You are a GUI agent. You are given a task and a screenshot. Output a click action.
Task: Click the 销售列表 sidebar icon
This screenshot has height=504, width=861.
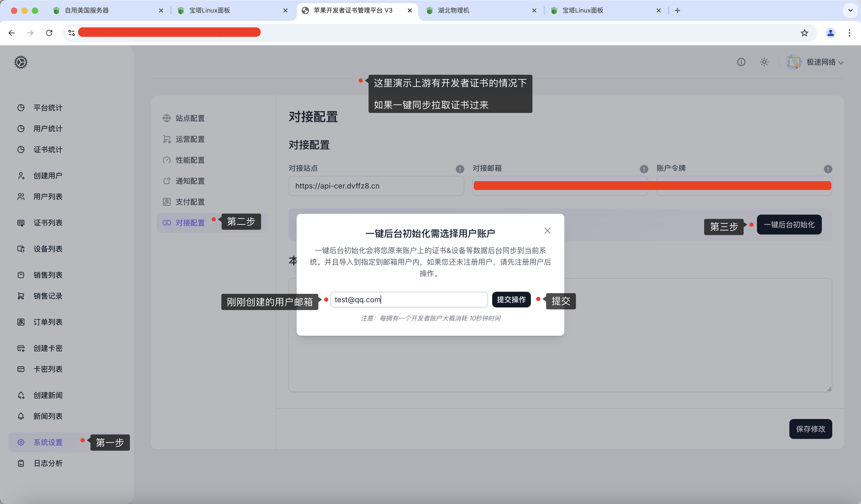(21, 275)
